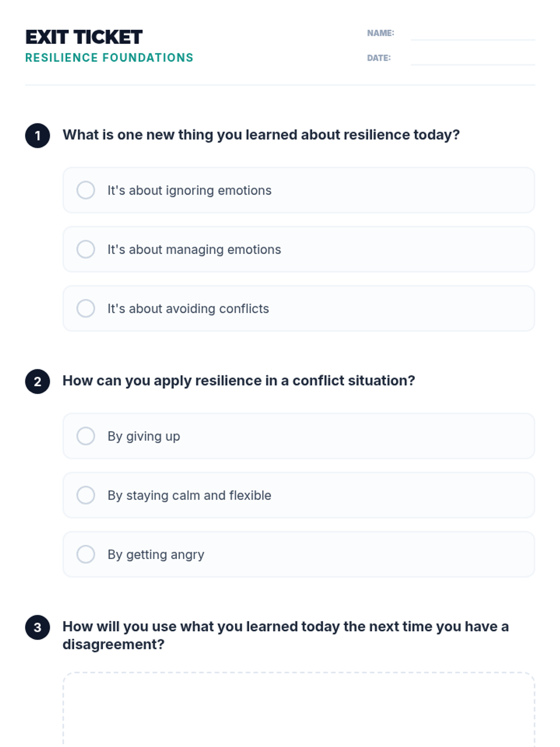Choose "By staying calm and flexible" radio
This screenshot has height=747, width=560.
pyautogui.click(x=86, y=495)
